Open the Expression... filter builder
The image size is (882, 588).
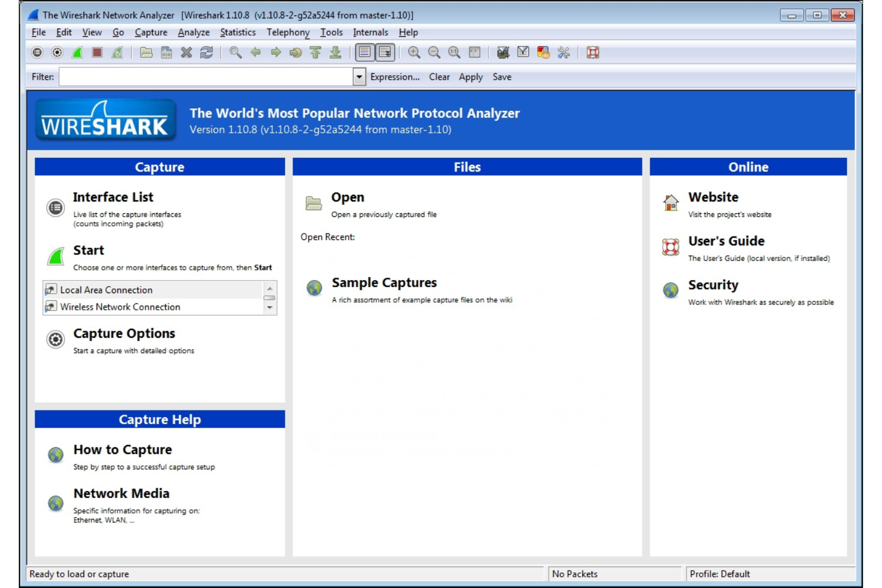pos(395,77)
